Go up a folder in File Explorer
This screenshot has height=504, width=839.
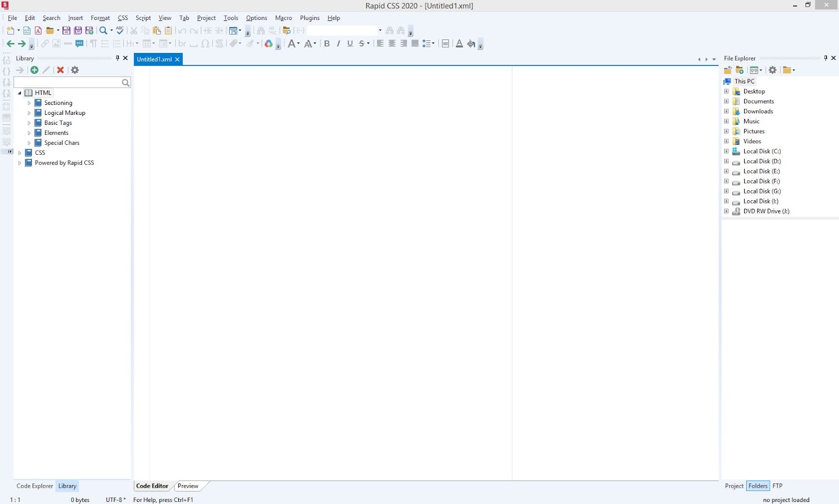pyautogui.click(x=728, y=70)
